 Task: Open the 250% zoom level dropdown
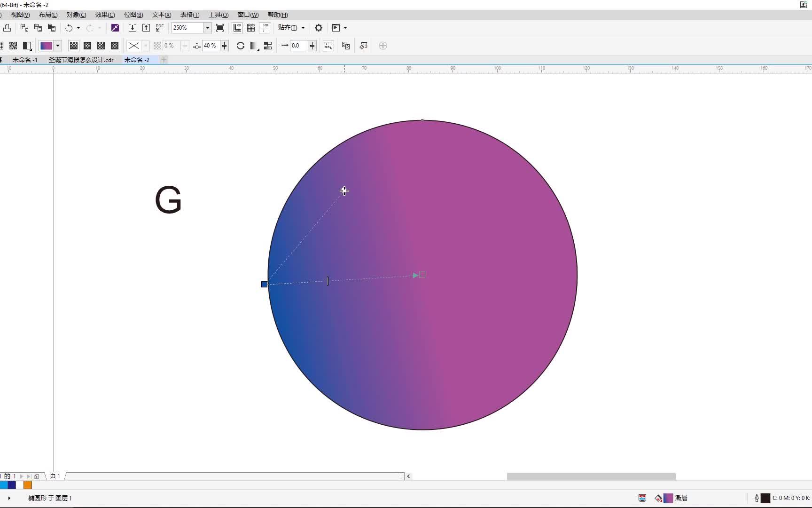(x=207, y=28)
